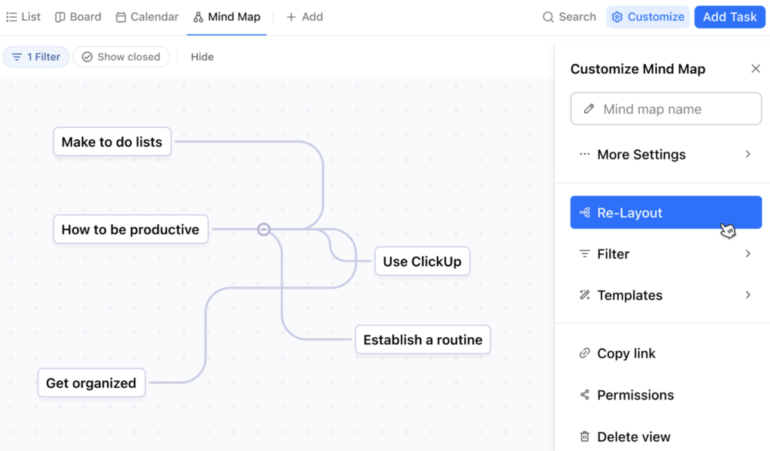
Task: Expand More Settings chevron arrow
Action: tap(747, 154)
